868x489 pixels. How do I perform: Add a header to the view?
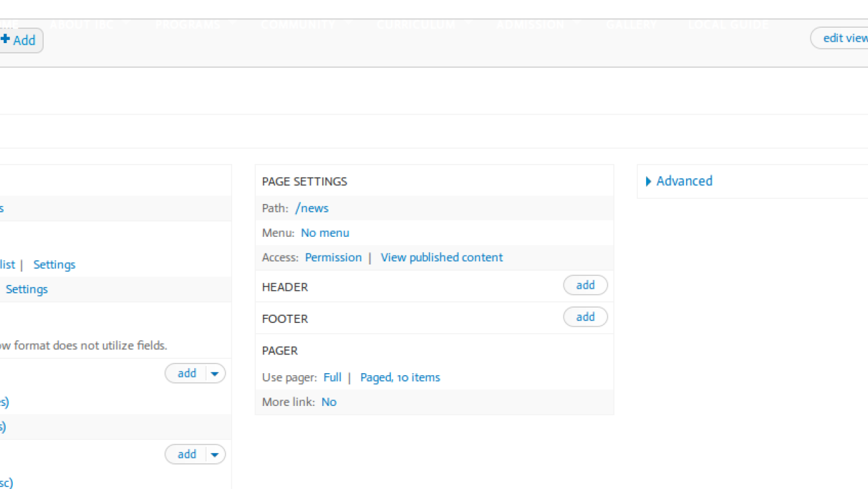point(585,285)
